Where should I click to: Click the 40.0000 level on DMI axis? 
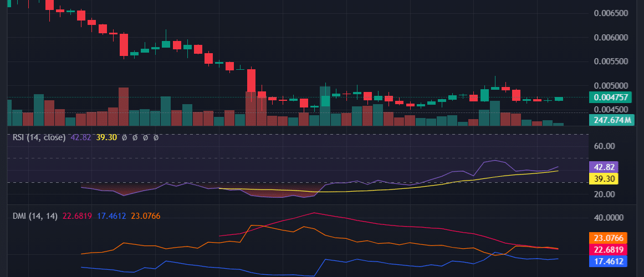point(610,218)
